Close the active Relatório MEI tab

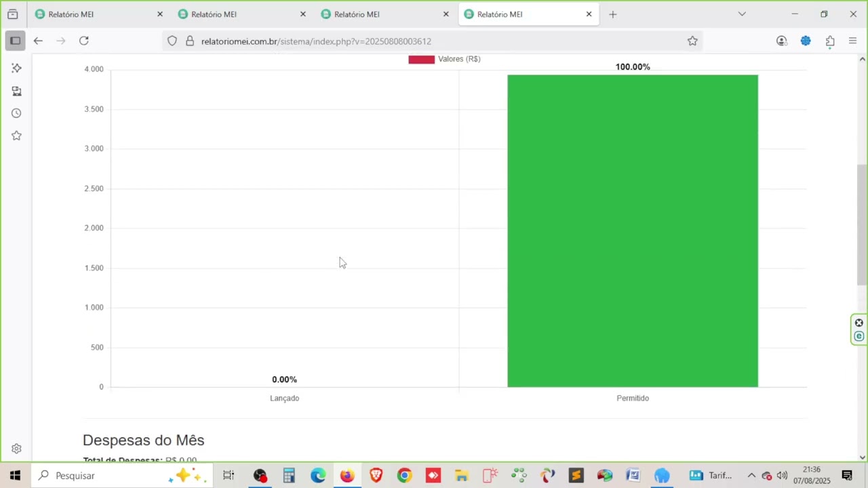tap(589, 14)
